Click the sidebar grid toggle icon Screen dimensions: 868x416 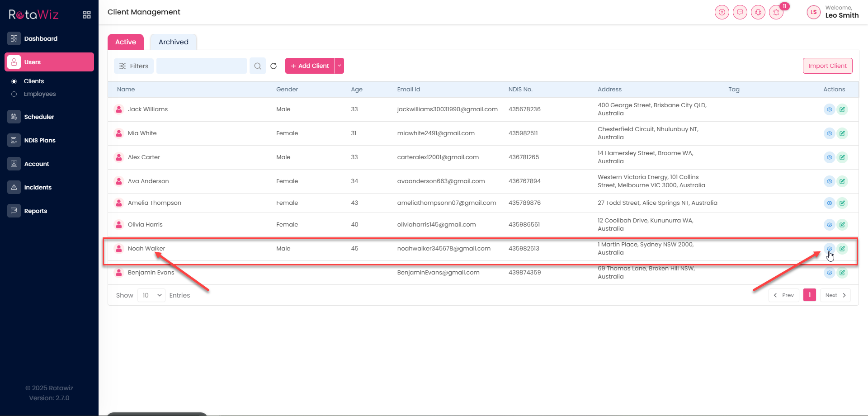pyautogui.click(x=87, y=15)
